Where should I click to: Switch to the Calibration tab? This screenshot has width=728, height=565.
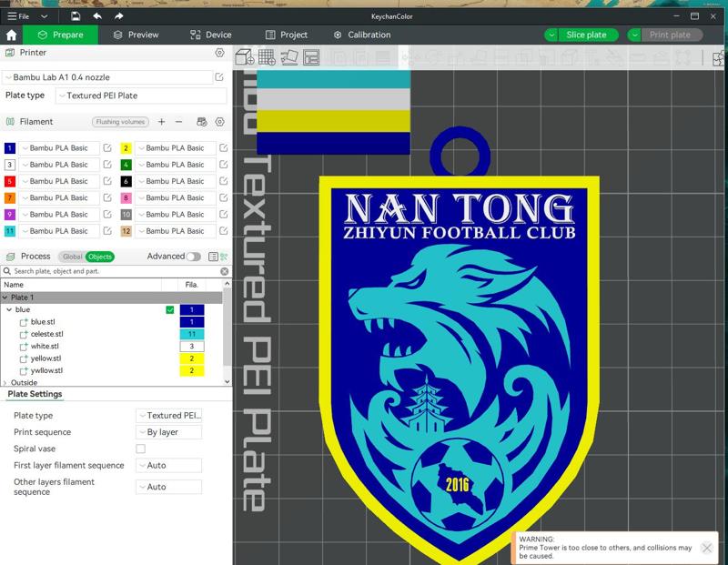pos(362,35)
